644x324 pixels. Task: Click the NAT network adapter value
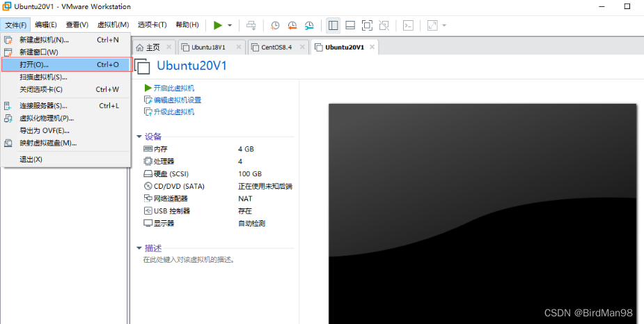coord(245,199)
